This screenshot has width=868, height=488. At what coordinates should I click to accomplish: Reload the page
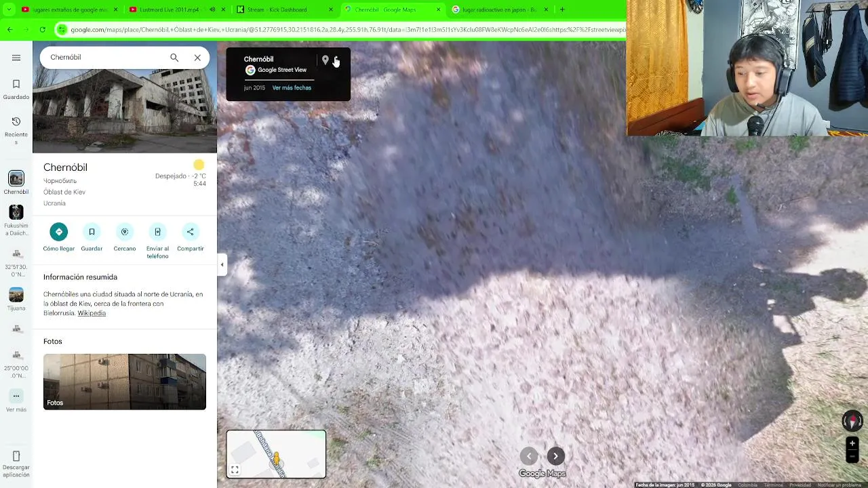coord(42,30)
